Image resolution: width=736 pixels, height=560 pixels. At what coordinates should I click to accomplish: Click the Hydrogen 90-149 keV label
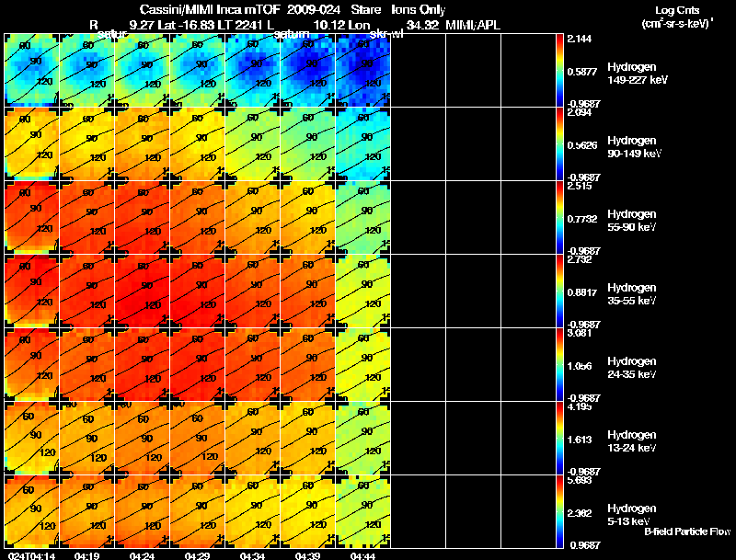tap(634, 147)
